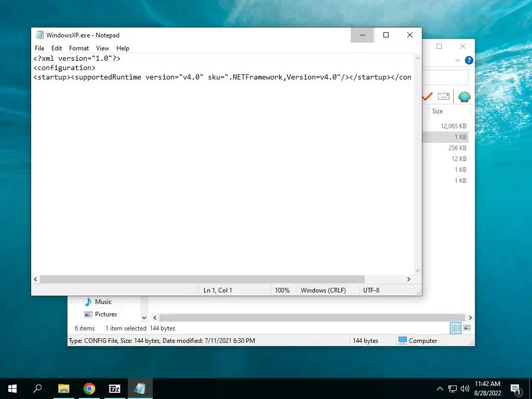The image size is (532, 399).
Task: Select the 12 KB file row
Action: 445,159
